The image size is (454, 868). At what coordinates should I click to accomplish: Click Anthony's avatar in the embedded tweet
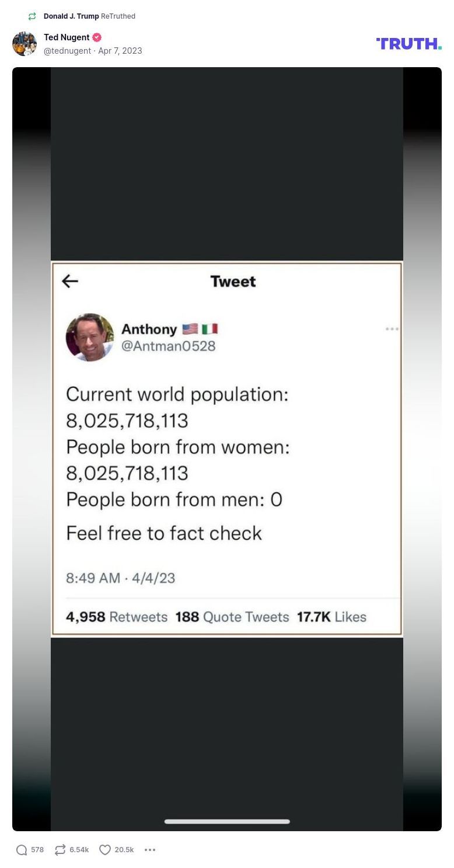[89, 337]
